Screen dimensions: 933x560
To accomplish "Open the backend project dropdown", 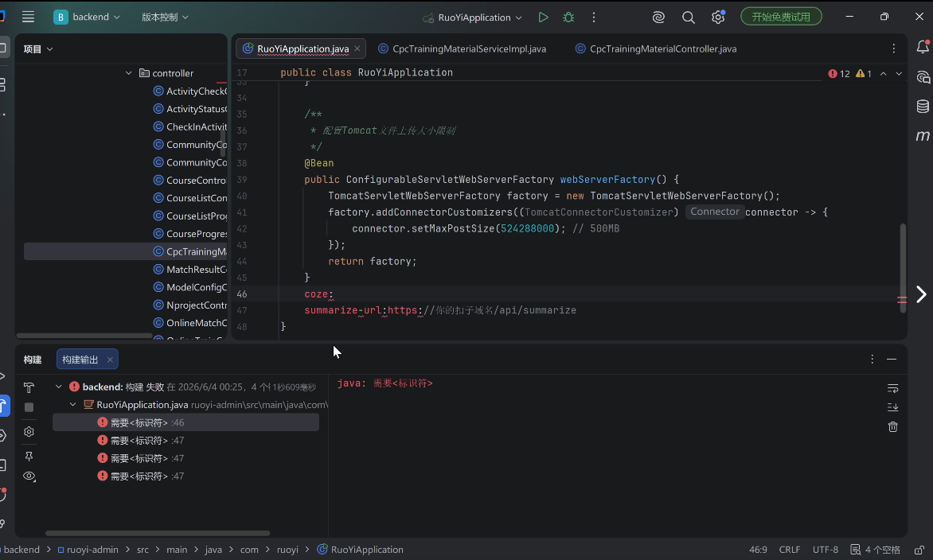I will pos(87,17).
